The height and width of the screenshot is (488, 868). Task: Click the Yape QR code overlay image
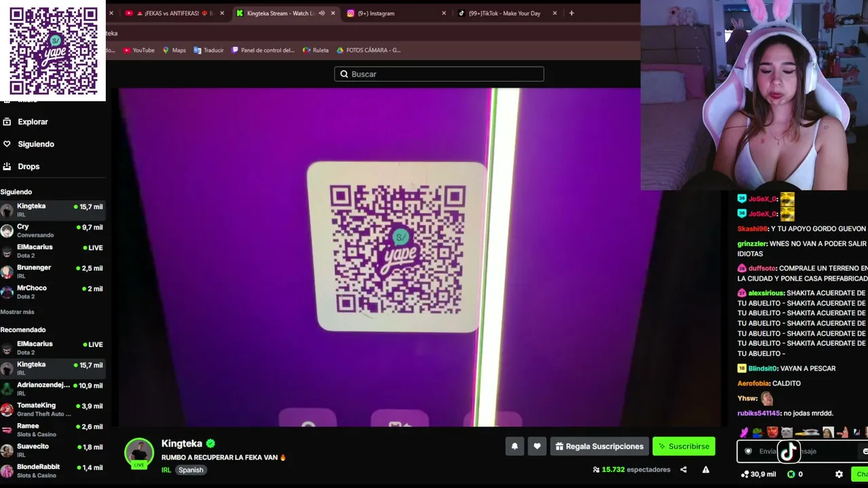53,51
